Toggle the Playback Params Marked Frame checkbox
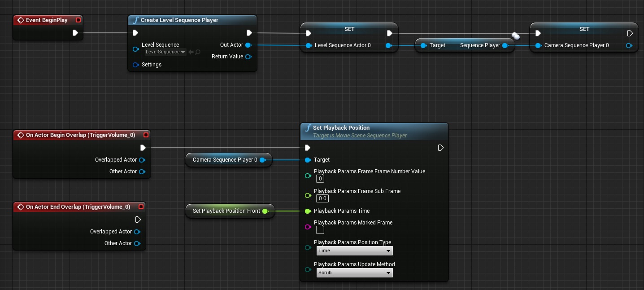The image size is (644, 290). [x=320, y=230]
